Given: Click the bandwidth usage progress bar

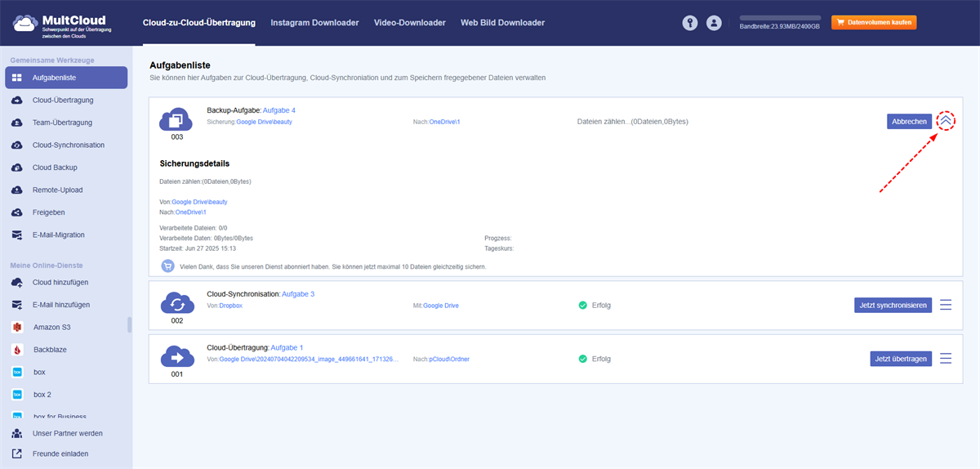Looking at the screenshot, I should coord(780,17).
